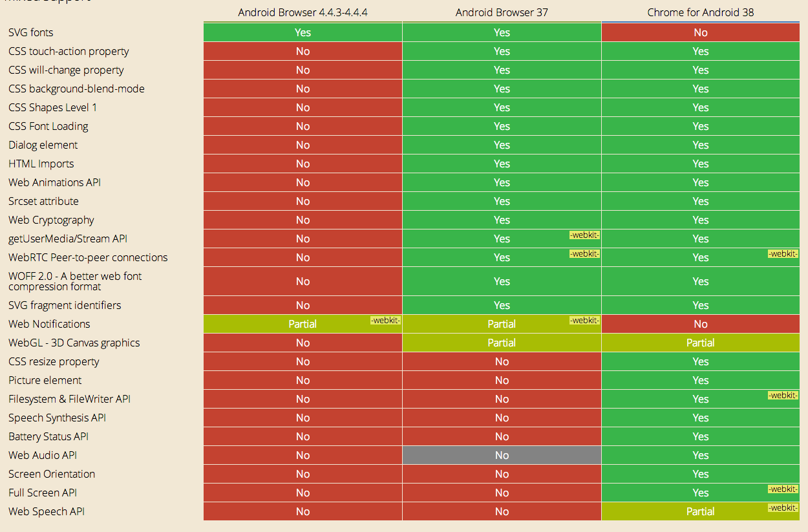Open the WOFF 2.0 web font format link
This screenshot has width=808, height=532.
pyautogui.click(x=75, y=281)
